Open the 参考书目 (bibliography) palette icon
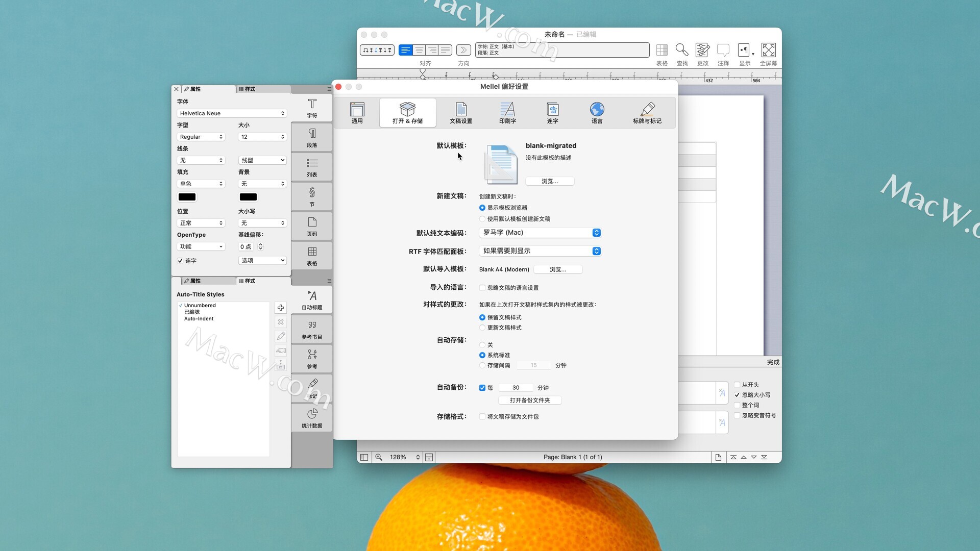 tap(312, 329)
